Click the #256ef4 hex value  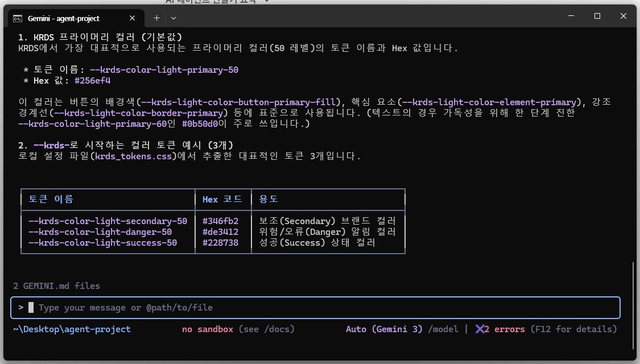(92, 81)
